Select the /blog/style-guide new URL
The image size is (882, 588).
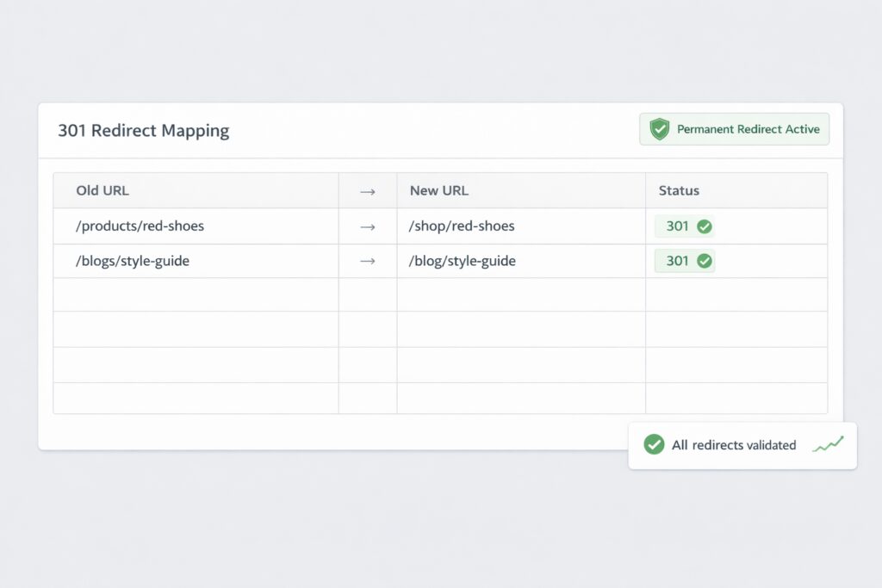pyautogui.click(x=462, y=260)
